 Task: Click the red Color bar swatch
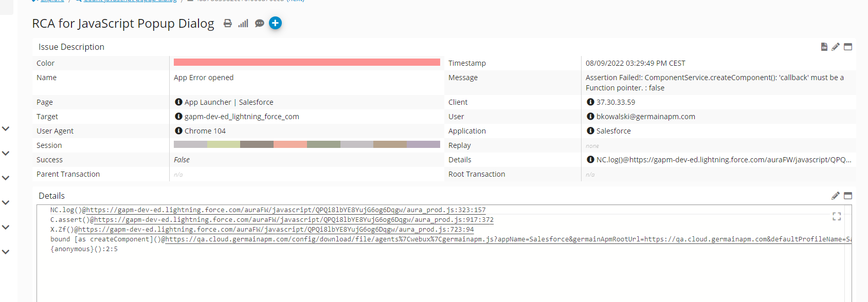(x=306, y=62)
